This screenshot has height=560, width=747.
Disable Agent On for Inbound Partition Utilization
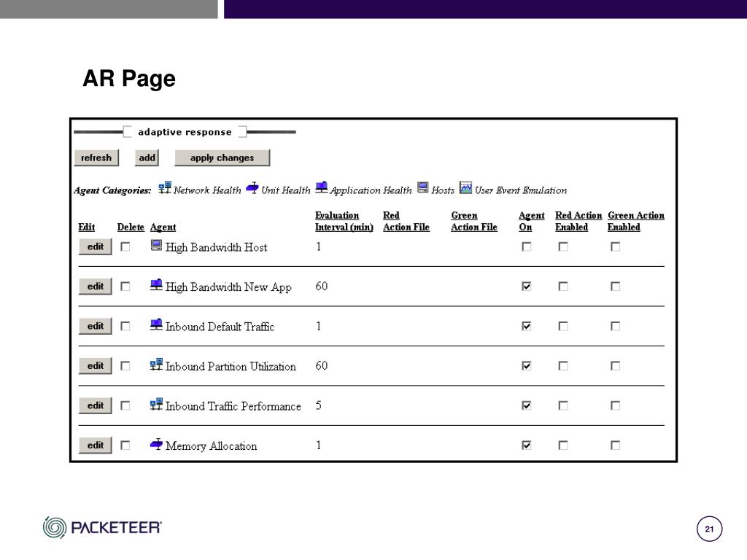527,366
